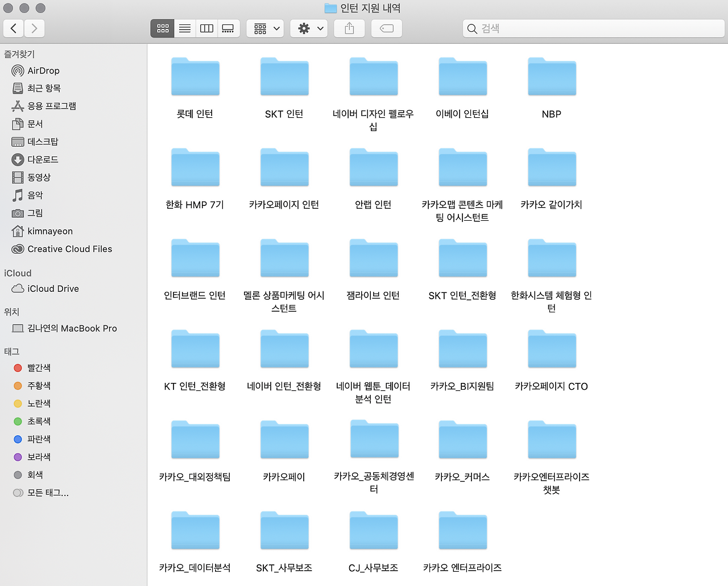This screenshot has height=586, width=728.
Task: Select the SKT 인턴 folder
Action: (x=284, y=88)
